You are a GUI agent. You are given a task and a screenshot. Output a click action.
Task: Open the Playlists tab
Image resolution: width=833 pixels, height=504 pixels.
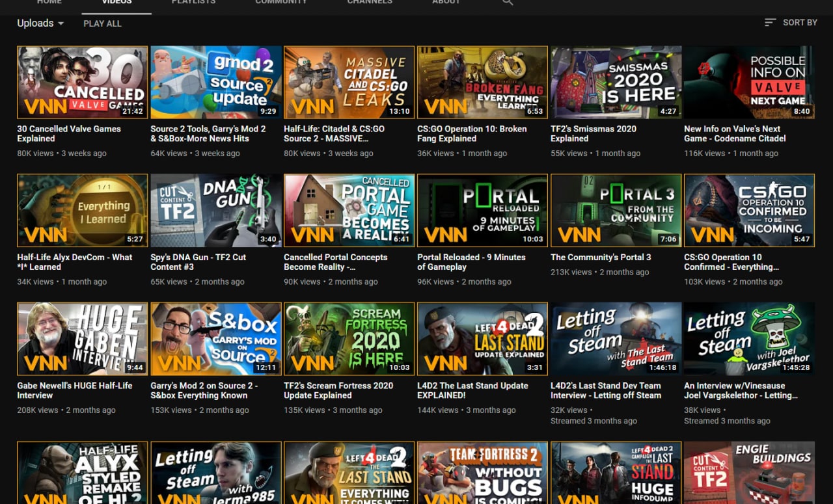(x=193, y=3)
